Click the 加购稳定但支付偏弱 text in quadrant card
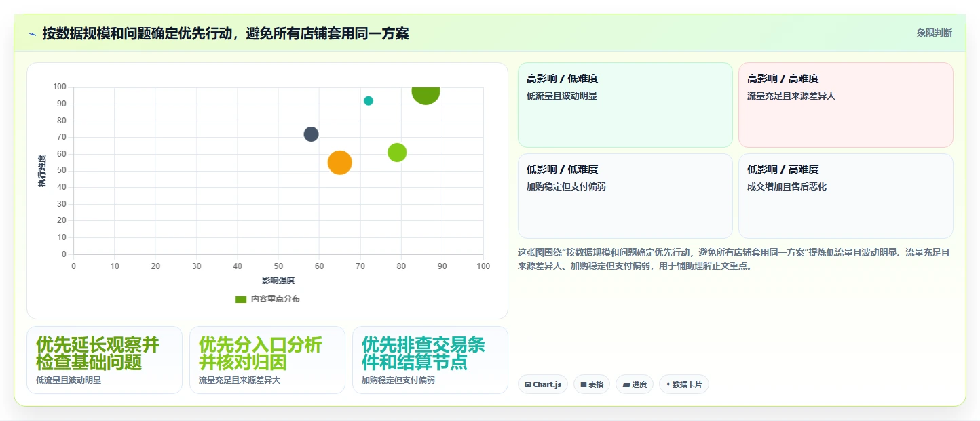The height and width of the screenshot is (421, 980). [x=566, y=186]
